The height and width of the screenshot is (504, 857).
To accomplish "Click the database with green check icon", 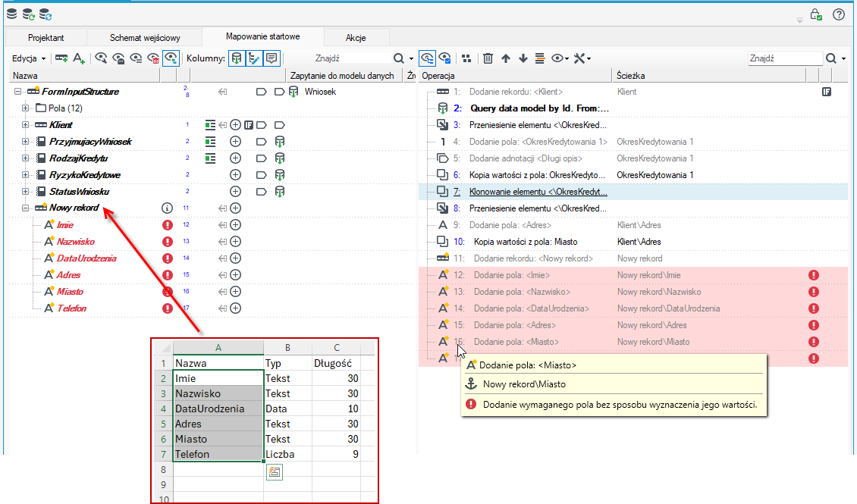I will (x=28, y=14).
